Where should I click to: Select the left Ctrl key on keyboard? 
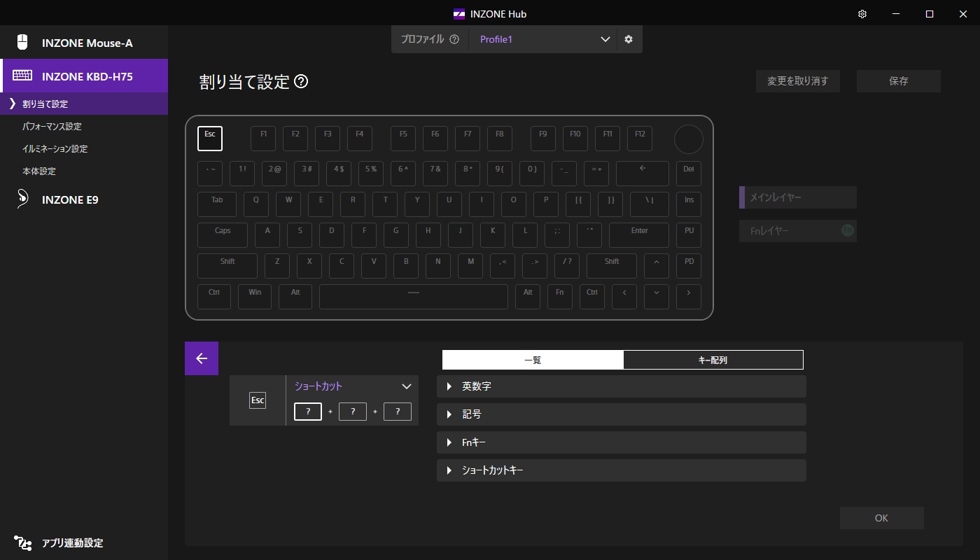point(214,297)
